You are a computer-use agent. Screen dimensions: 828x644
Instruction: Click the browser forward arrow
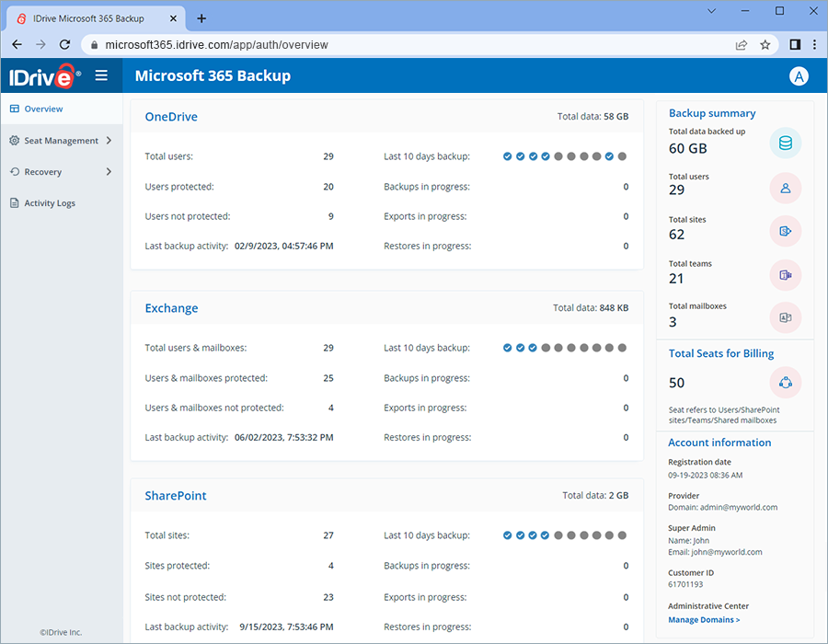pyautogui.click(x=40, y=45)
